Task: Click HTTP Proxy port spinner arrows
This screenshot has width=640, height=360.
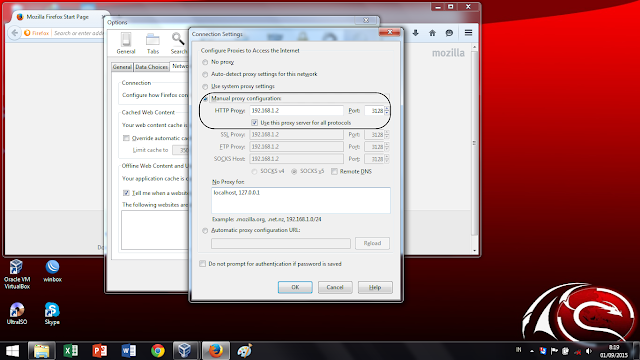Action: click(x=387, y=111)
